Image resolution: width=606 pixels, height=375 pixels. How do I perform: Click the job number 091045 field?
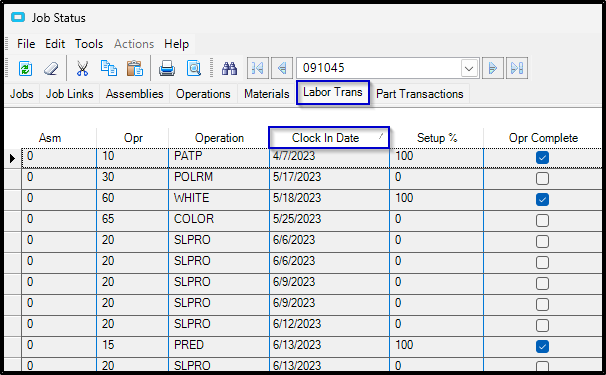coord(378,68)
